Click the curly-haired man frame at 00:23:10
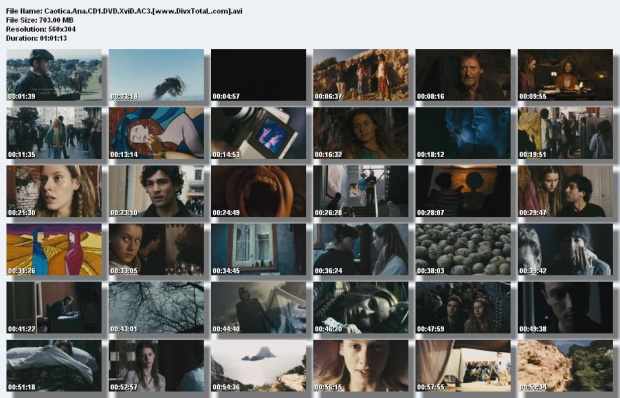 click(157, 191)
